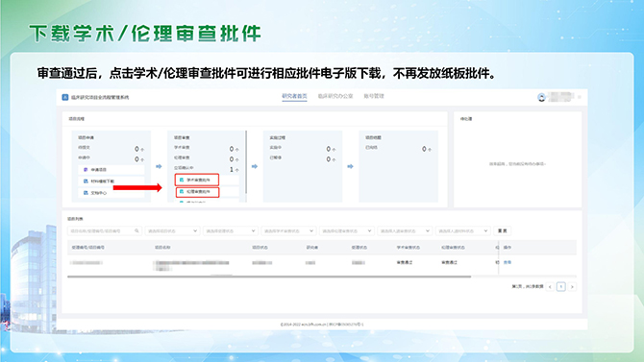This screenshot has height=362, width=644.
Task: Click the user avatar icon at top right
Action: [541, 97]
